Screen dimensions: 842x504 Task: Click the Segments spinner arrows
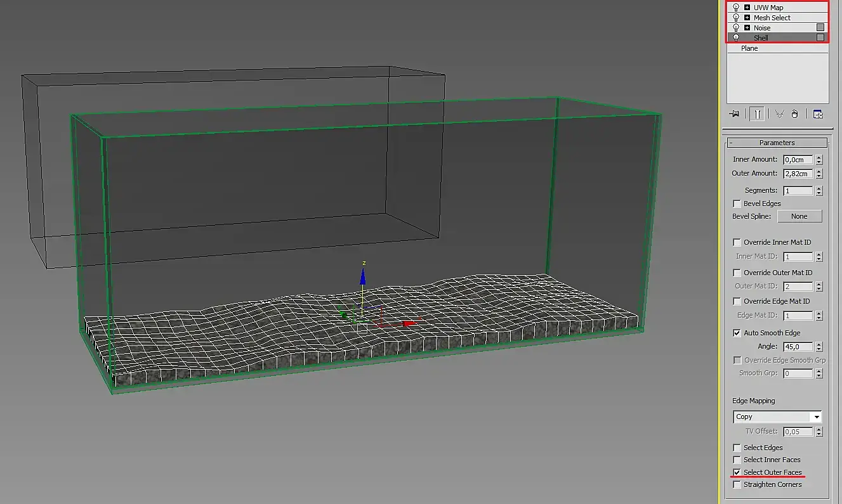click(819, 191)
